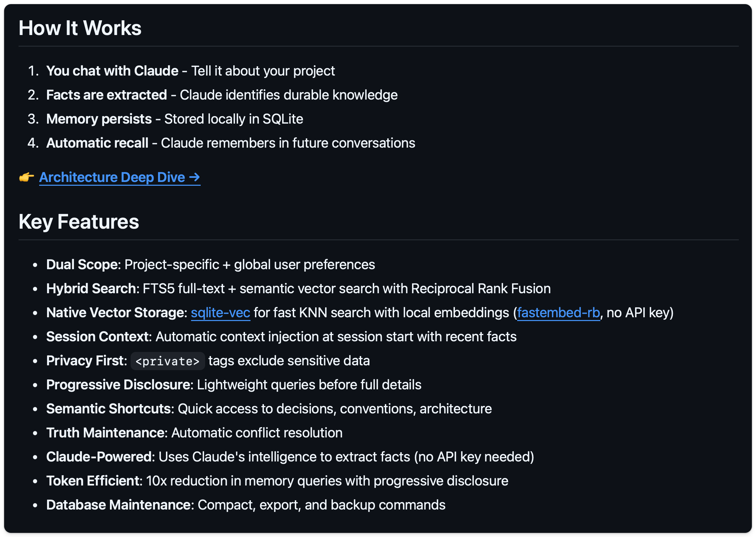This screenshot has height=537, width=756.
Task: Click the Database Maintenance bullet label
Action: (119, 505)
